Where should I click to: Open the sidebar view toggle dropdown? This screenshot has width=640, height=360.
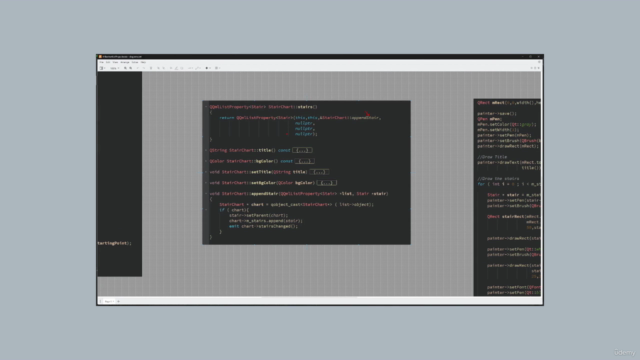102,68
